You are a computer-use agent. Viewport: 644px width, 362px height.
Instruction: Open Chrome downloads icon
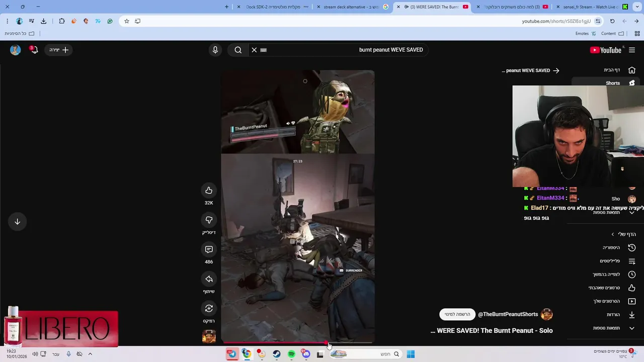43,21
